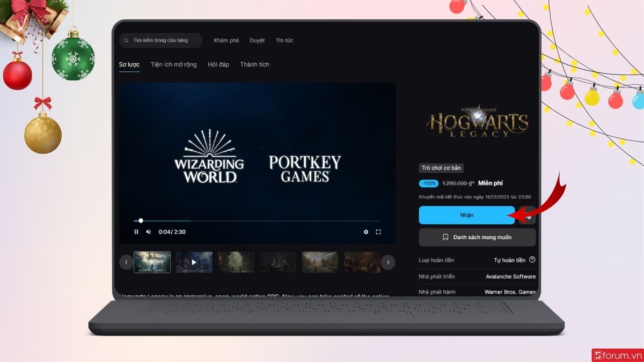Switch to the Thành tích tab
The image size is (644, 362).
point(255,64)
